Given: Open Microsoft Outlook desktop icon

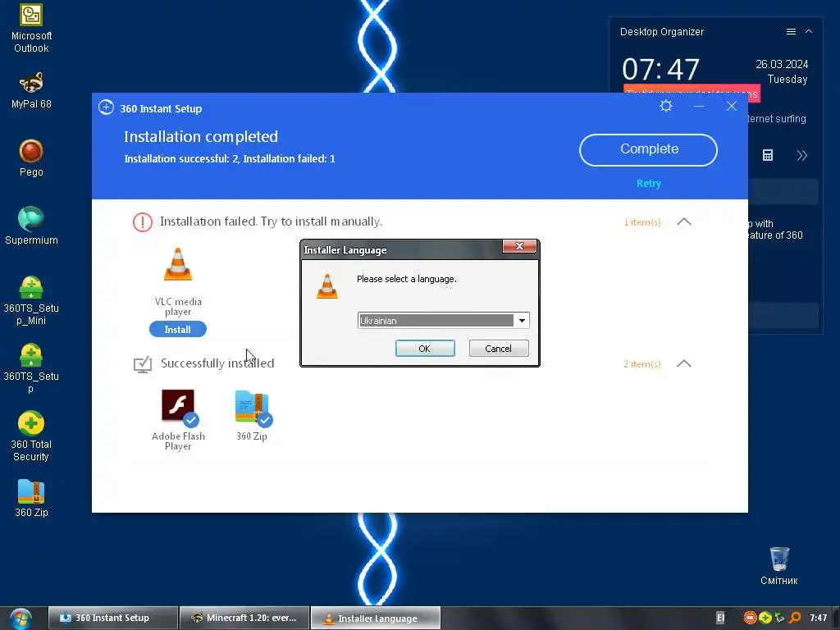Looking at the screenshot, I should tap(31, 29).
